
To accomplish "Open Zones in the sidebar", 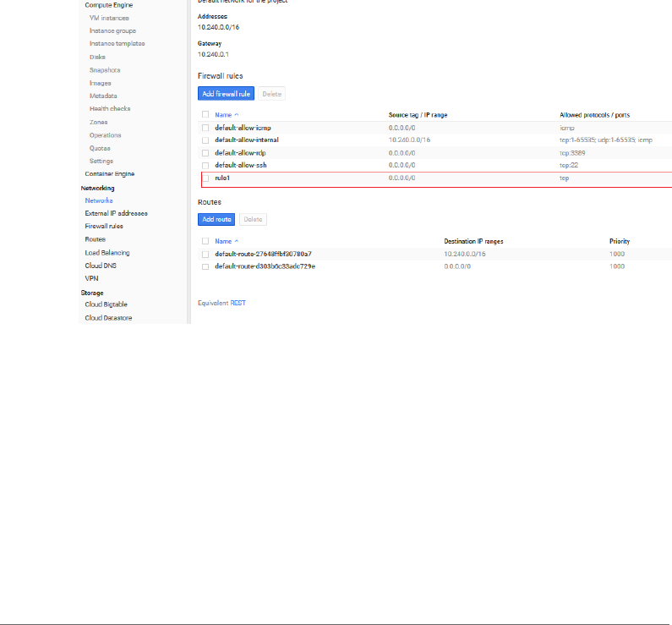I will (x=99, y=122).
